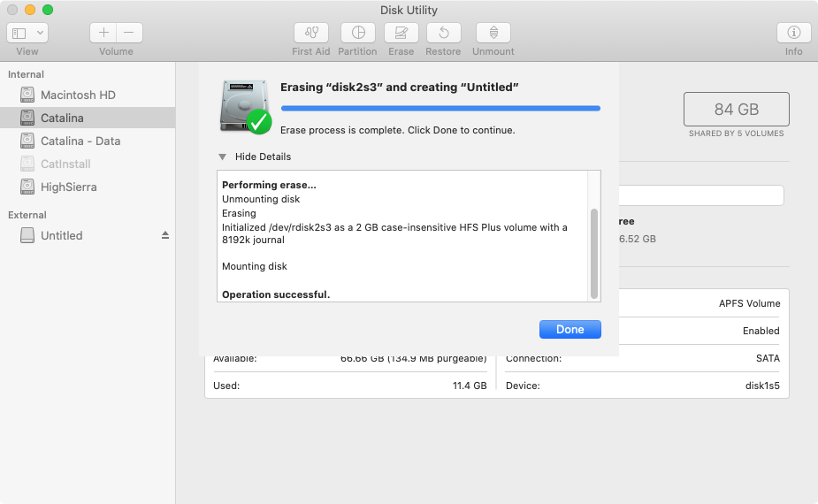Click the APFS Volume type value

(x=749, y=303)
